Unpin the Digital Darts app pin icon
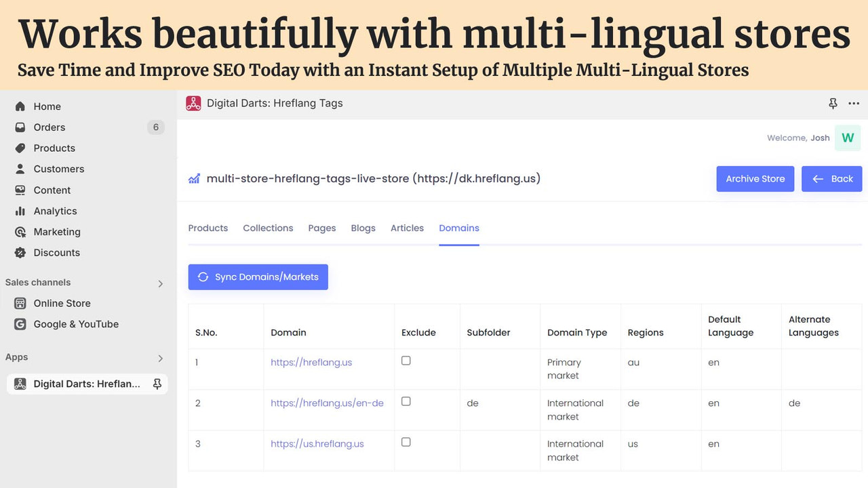 tap(157, 384)
